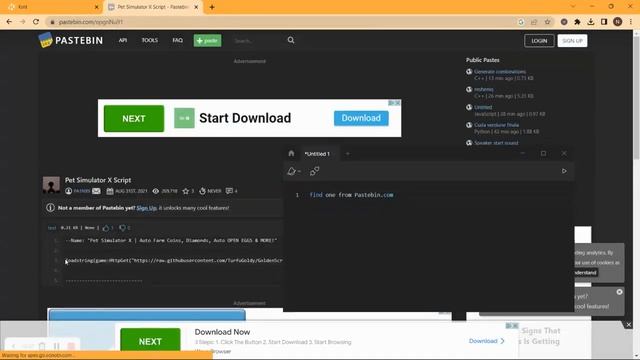
Task: Click the views eye icon
Action: coord(156,191)
